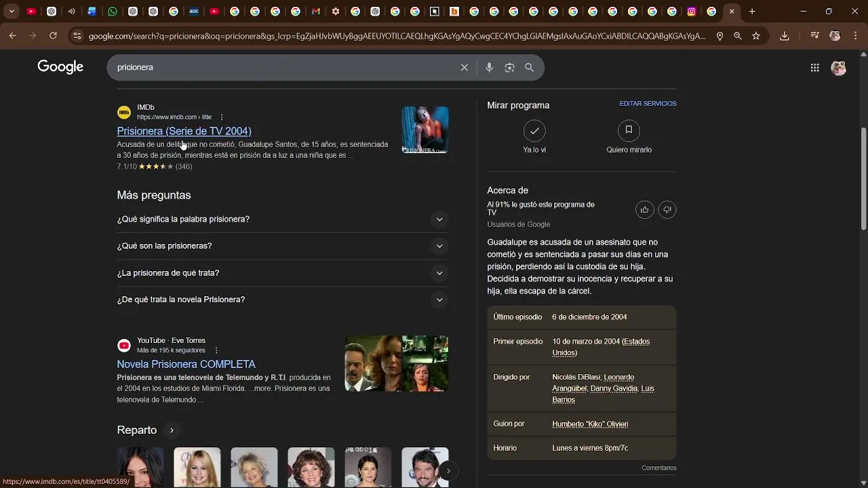Switch to the Gmail tab

click(315, 12)
